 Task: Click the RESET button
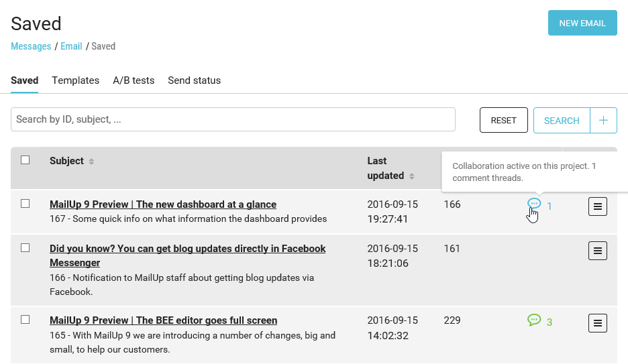click(x=503, y=121)
